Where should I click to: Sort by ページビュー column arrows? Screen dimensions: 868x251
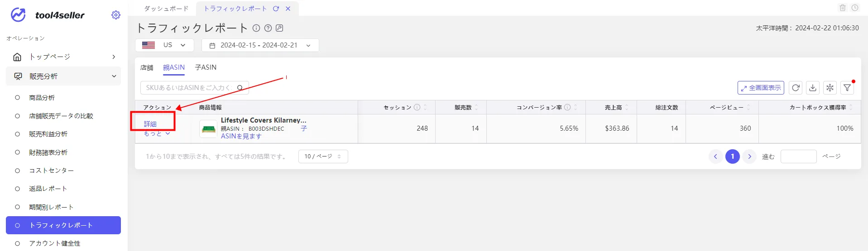click(x=748, y=107)
